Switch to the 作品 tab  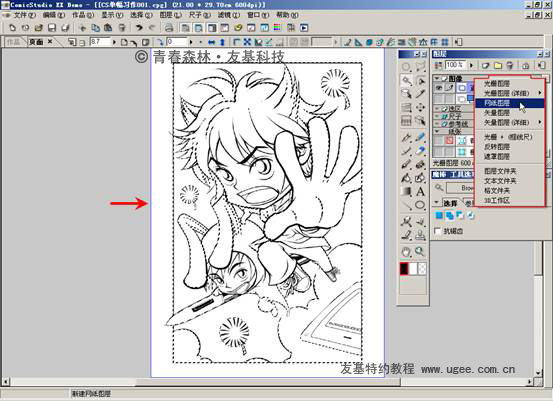(x=13, y=42)
